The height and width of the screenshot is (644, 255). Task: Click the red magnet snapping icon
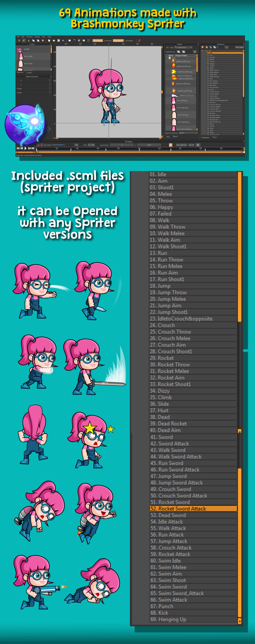(139, 40)
